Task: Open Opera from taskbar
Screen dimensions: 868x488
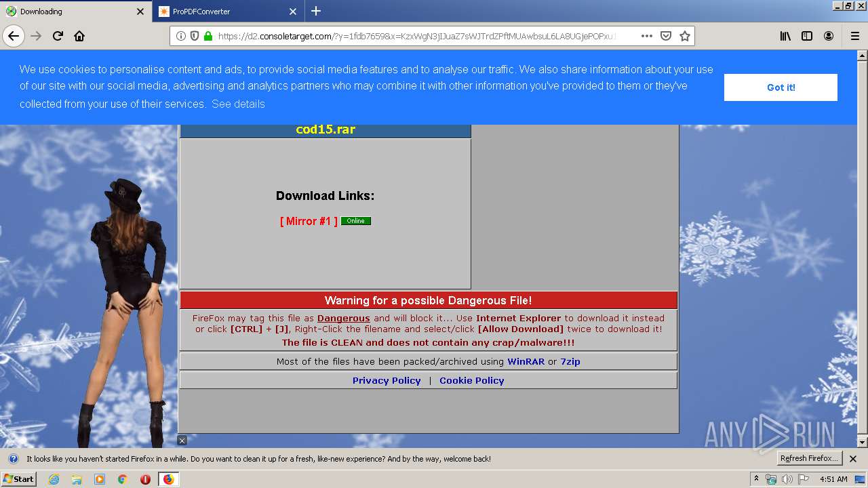Action: [x=145, y=479]
